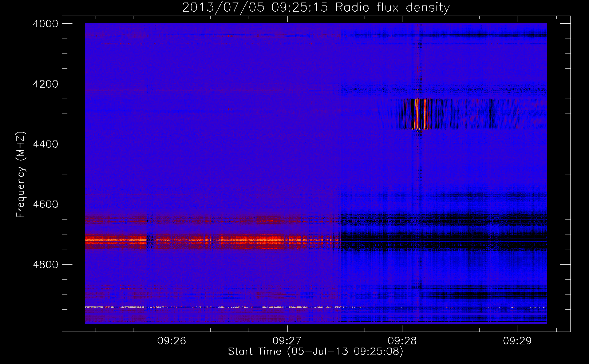Click the time tick label 09:26
This screenshot has height=364, width=589.
pos(172,341)
